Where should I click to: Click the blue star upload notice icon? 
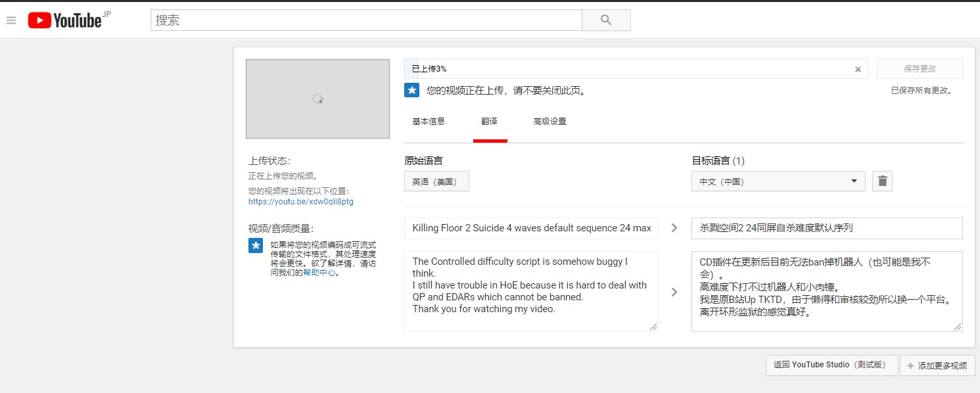(x=411, y=91)
